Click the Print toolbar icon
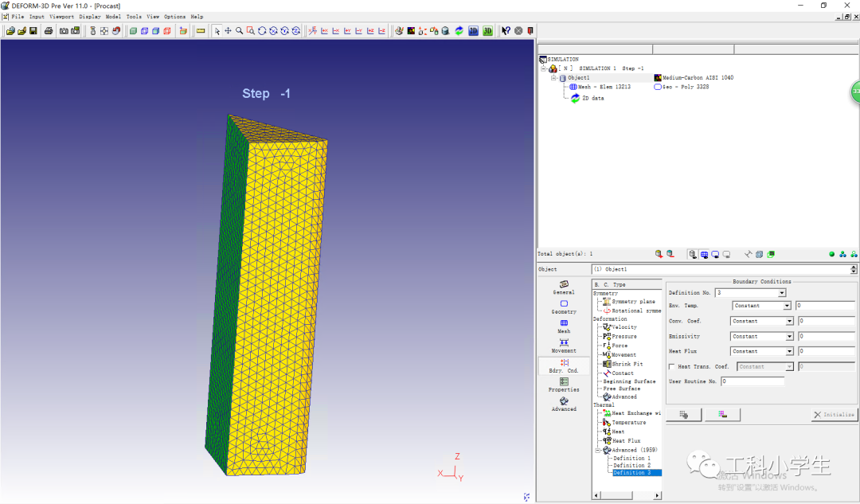This screenshot has height=504, width=860. (x=49, y=31)
